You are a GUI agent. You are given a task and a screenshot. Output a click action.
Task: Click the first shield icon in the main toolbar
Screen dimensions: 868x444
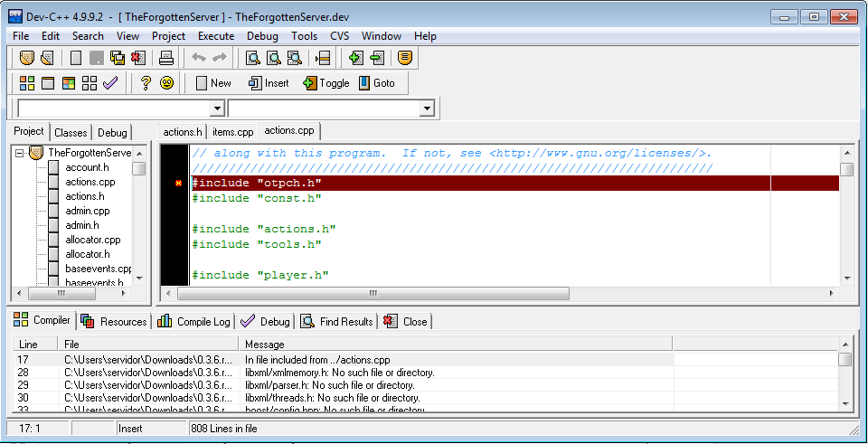point(26,58)
